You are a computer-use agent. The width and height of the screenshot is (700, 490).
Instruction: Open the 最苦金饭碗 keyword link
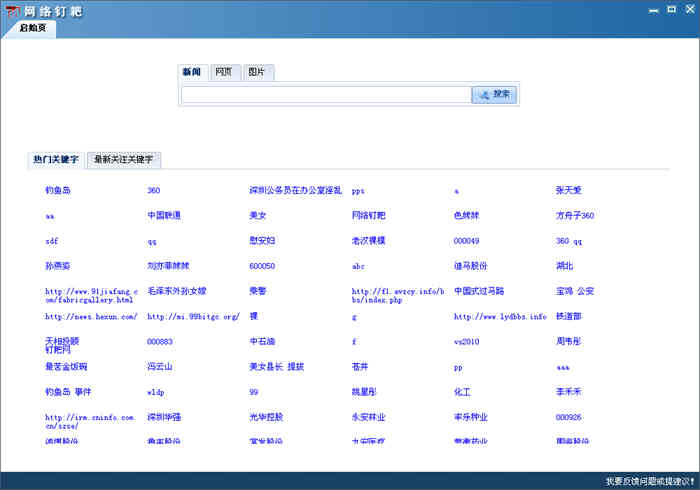click(x=66, y=366)
